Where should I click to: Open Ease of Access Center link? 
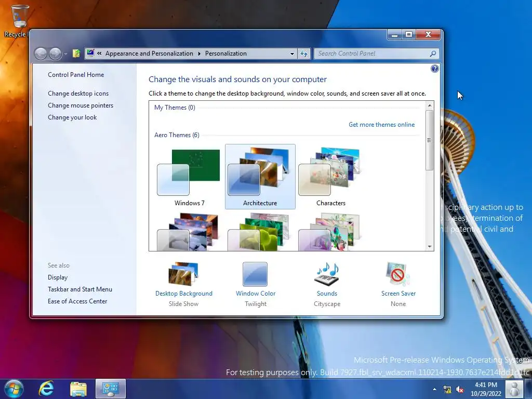click(77, 301)
